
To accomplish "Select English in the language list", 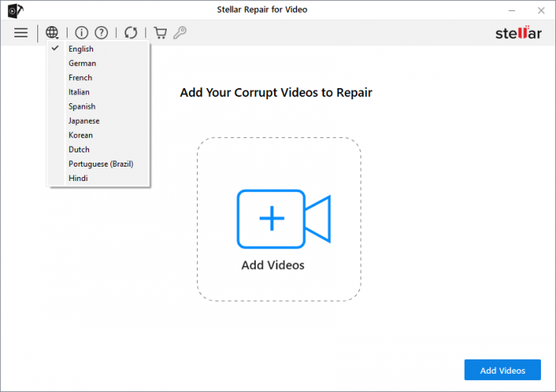I will pos(80,49).
